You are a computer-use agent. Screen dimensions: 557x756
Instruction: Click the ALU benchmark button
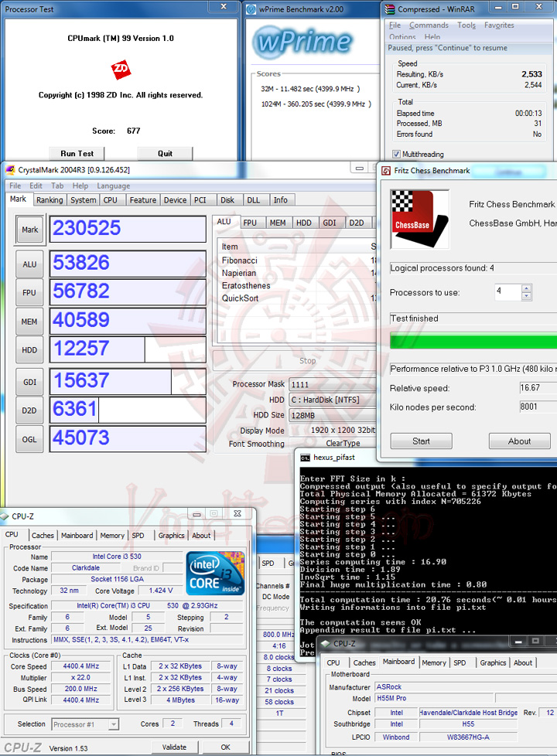[29, 264]
